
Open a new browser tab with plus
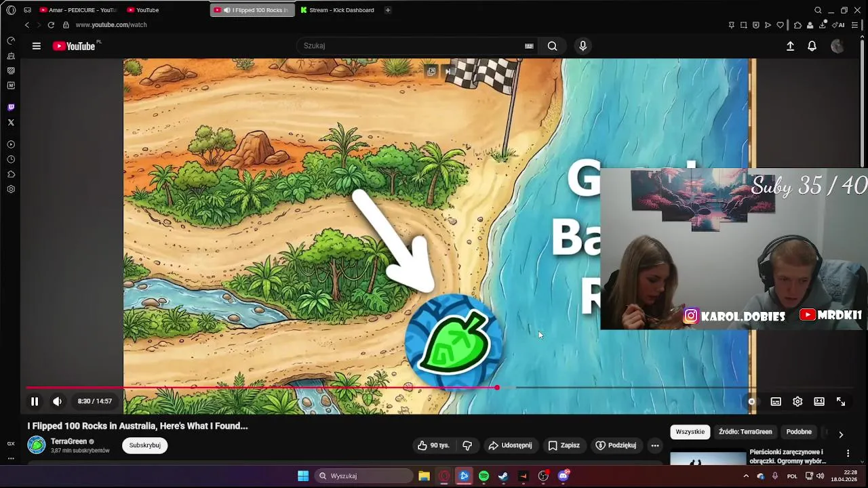(388, 10)
